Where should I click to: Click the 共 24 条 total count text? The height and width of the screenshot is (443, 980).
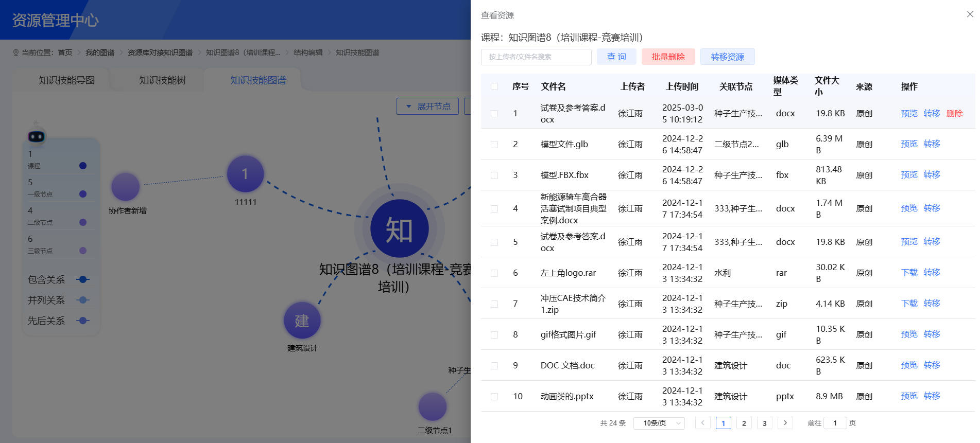pos(613,423)
